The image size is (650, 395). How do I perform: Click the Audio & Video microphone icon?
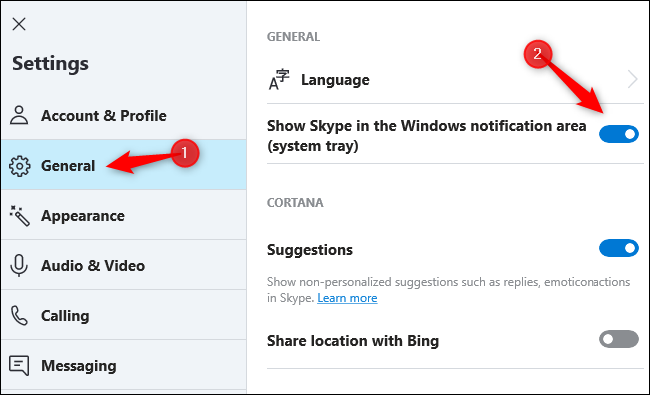pyautogui.click(x=19, y=266)
